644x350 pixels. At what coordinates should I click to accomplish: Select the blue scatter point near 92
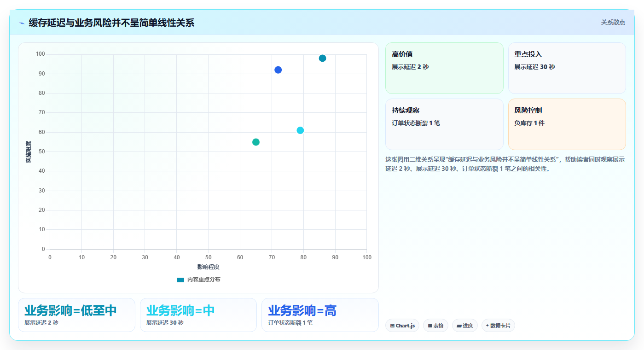point(278,70)
